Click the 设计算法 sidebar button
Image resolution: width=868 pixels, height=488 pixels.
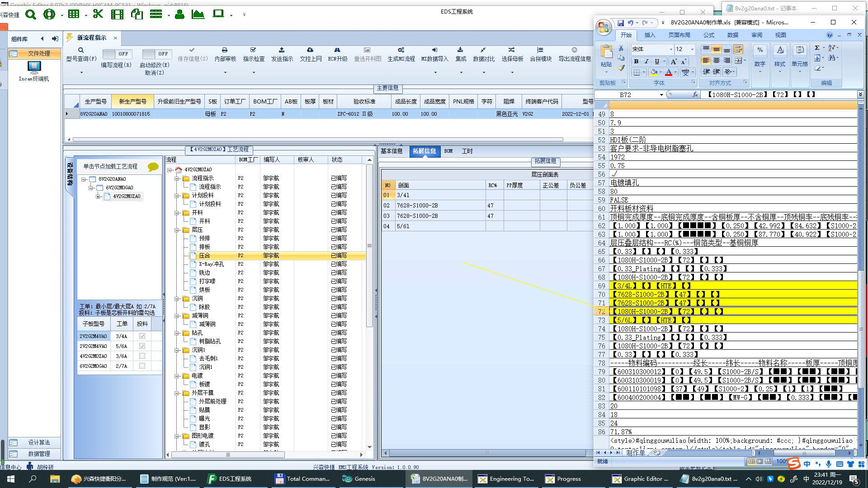pos(39,442)
